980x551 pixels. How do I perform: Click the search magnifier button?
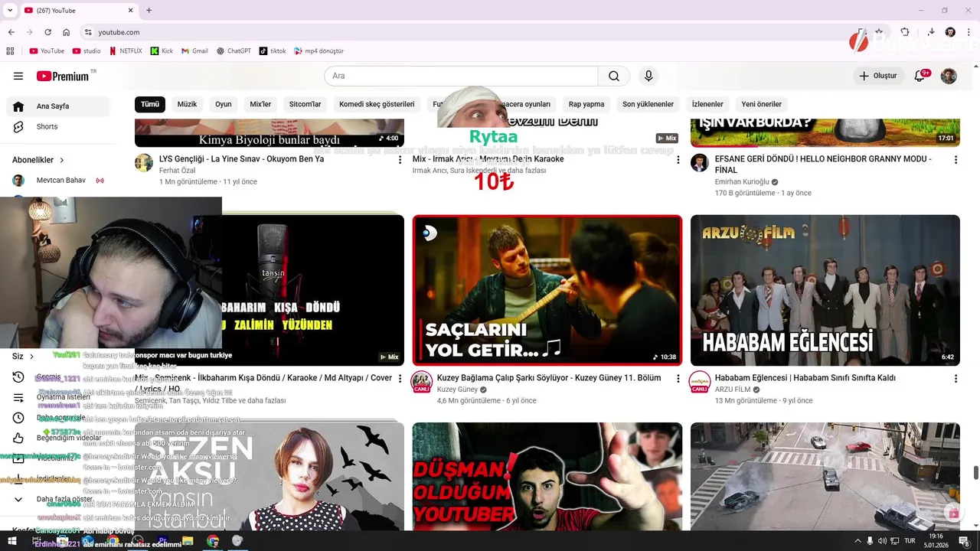click(x=614, y=76)
